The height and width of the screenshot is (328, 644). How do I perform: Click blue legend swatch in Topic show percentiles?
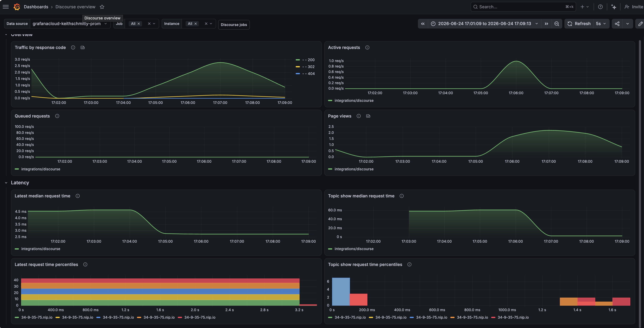pos(412,318)
